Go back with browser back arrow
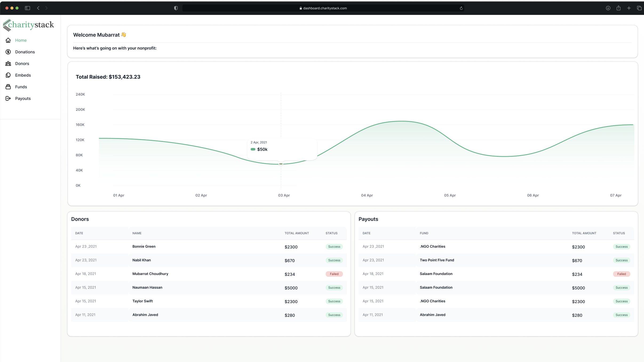This screenshot has height=362, width=644. pyautogui.click(x=38, y=8)
